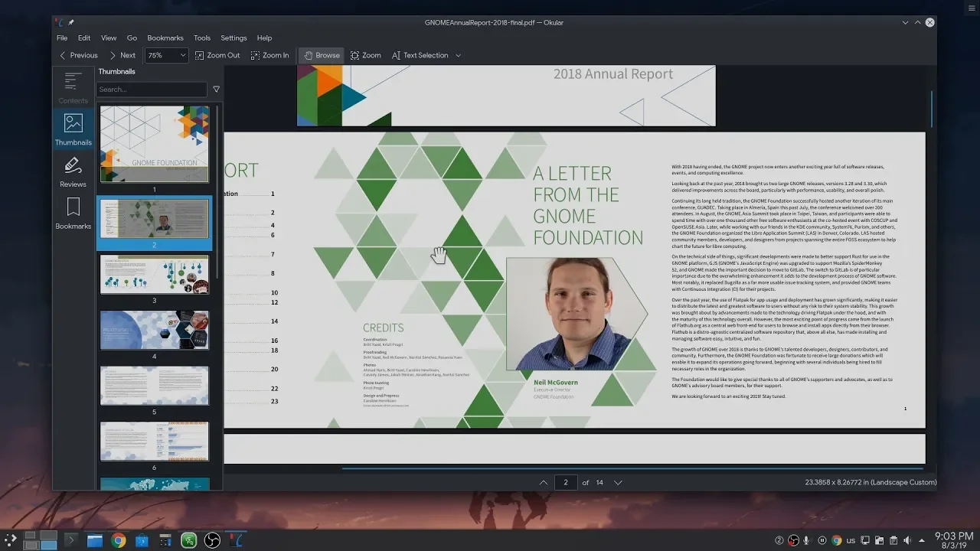Click the Zoom Out toolbar button
980x551 pixels.
217,55
